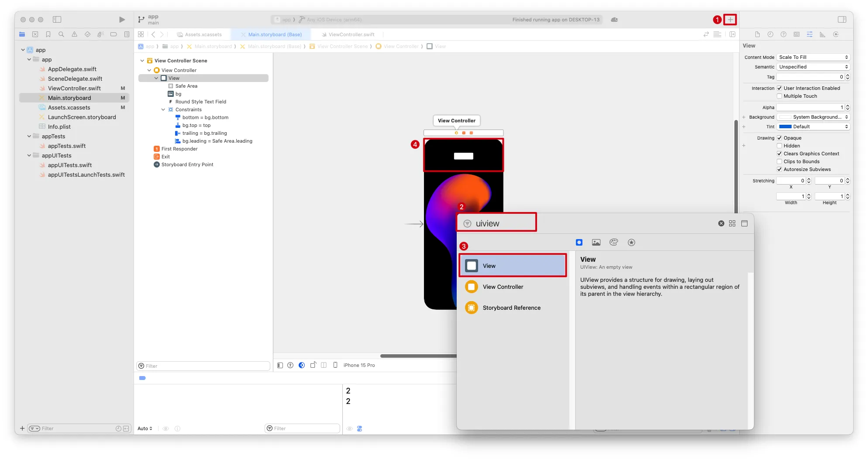Enable the Clips to Bounds checkbox
Screen dimensions: 868x462
pos(779,161)
